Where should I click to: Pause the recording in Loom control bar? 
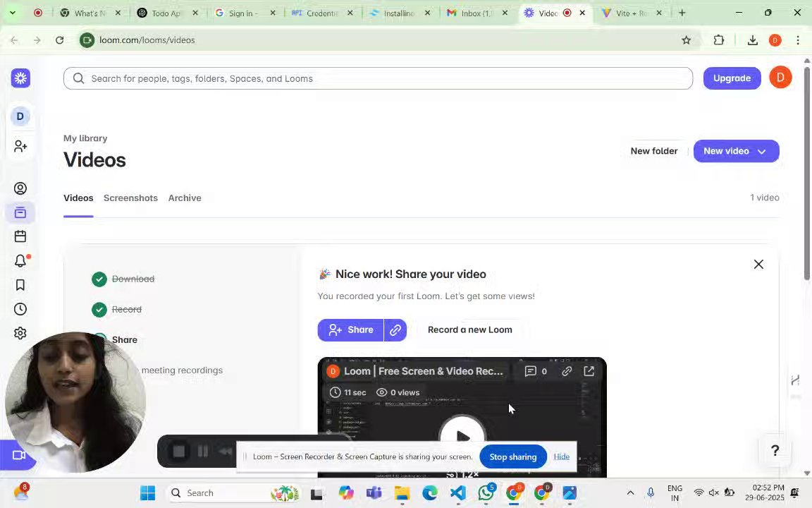203,452
